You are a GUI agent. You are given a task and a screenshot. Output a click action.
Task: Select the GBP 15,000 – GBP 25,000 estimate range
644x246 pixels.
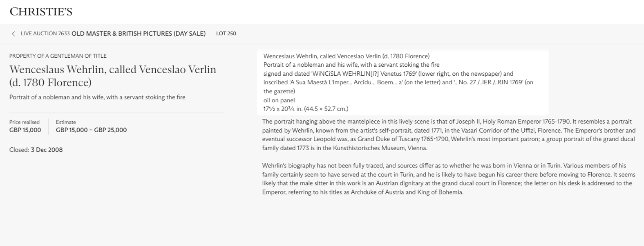click(91, 130)
